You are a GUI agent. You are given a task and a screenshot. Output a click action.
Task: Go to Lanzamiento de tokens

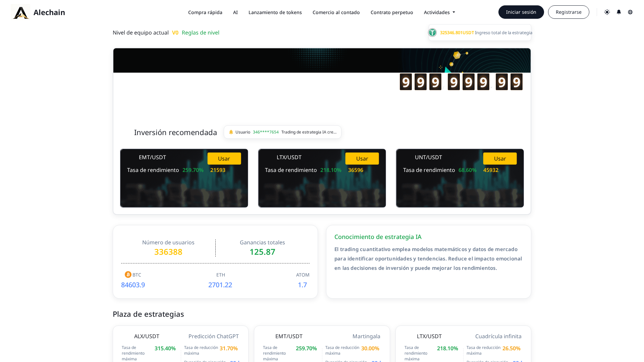point(275,12)
